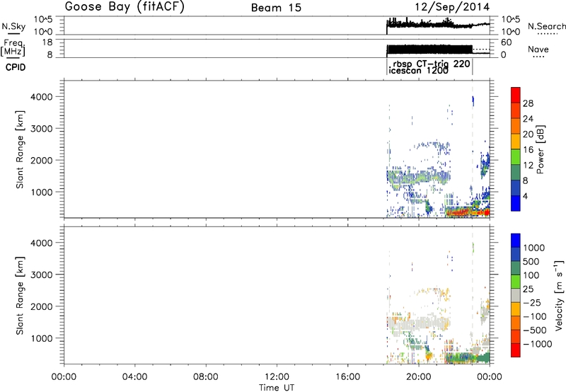Click the '28' tick on Power scale
This screenshot has width=566, height=392.
[x=528, y=103]
